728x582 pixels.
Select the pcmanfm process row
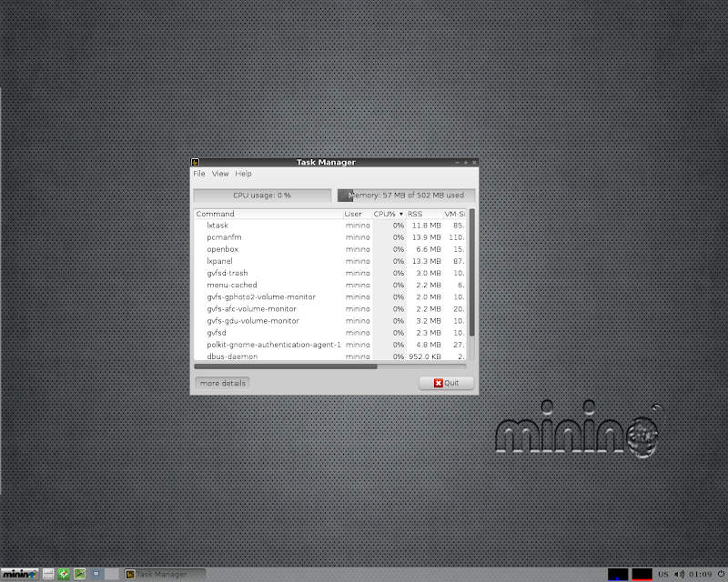(273, 237)
